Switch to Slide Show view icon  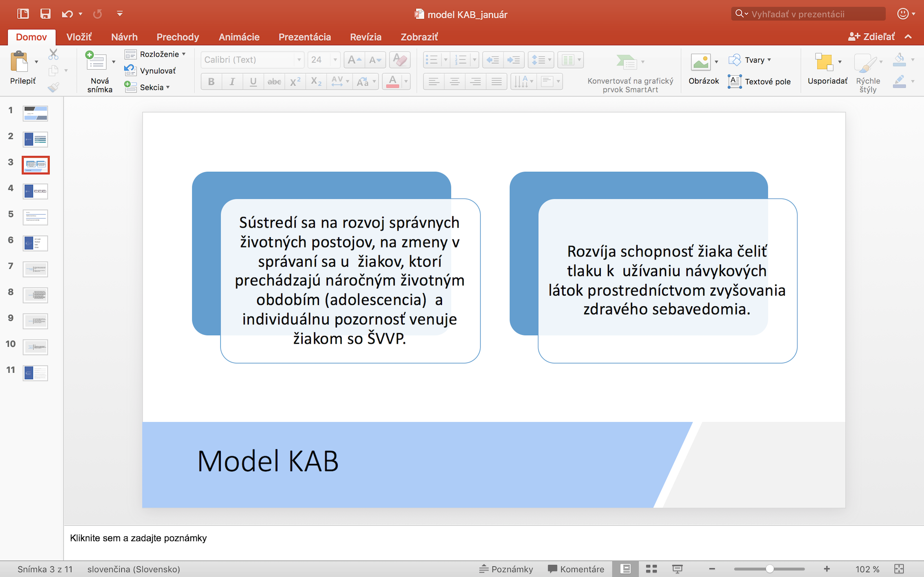677,569
